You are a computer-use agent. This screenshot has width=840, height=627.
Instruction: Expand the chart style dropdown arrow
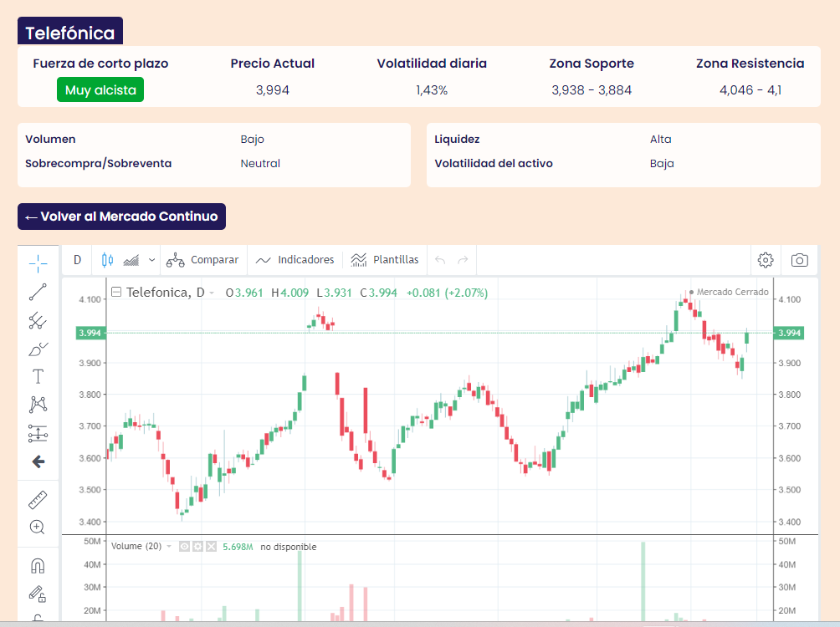(151, 260)
